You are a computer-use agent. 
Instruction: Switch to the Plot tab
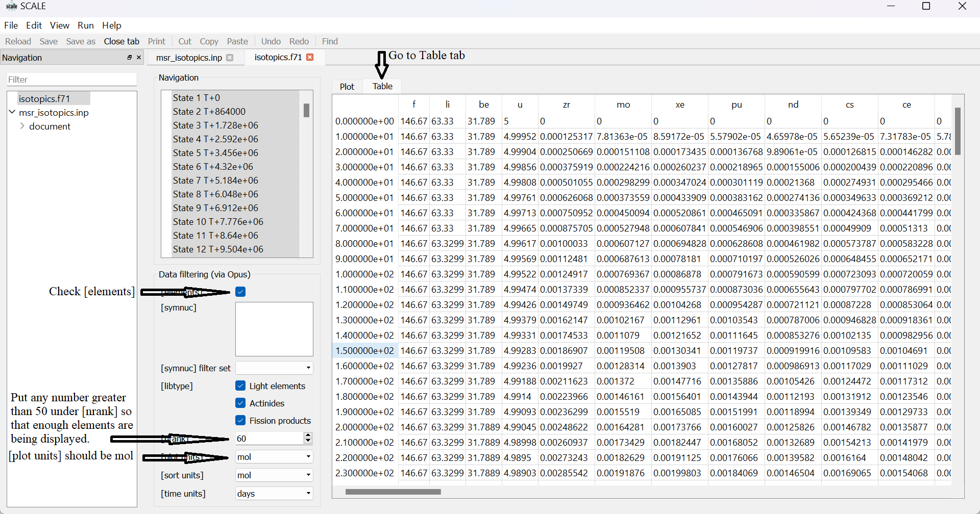coord(347,87)
